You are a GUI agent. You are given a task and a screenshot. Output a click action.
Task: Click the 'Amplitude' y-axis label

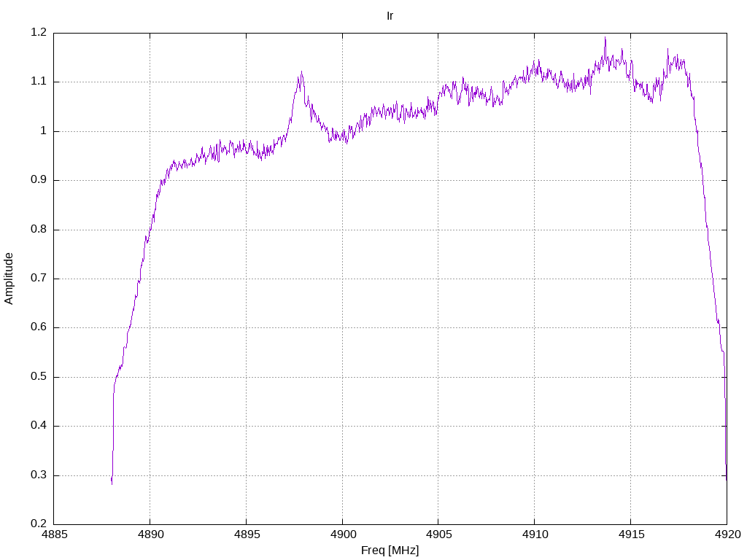point(9,279)
